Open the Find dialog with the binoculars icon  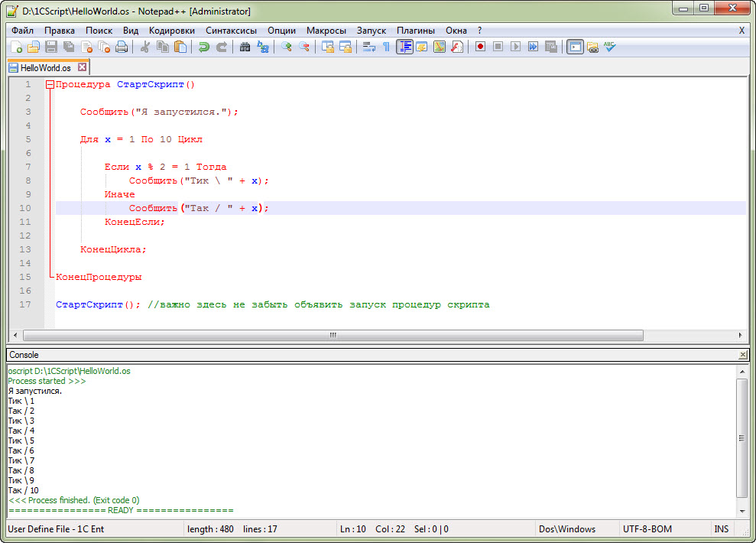245,47
